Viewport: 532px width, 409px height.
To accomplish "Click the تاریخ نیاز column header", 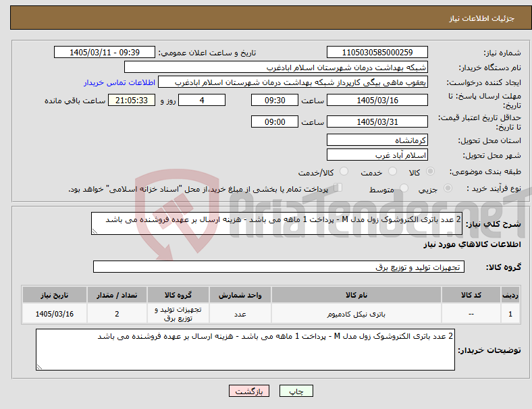I will click(54, 295).
